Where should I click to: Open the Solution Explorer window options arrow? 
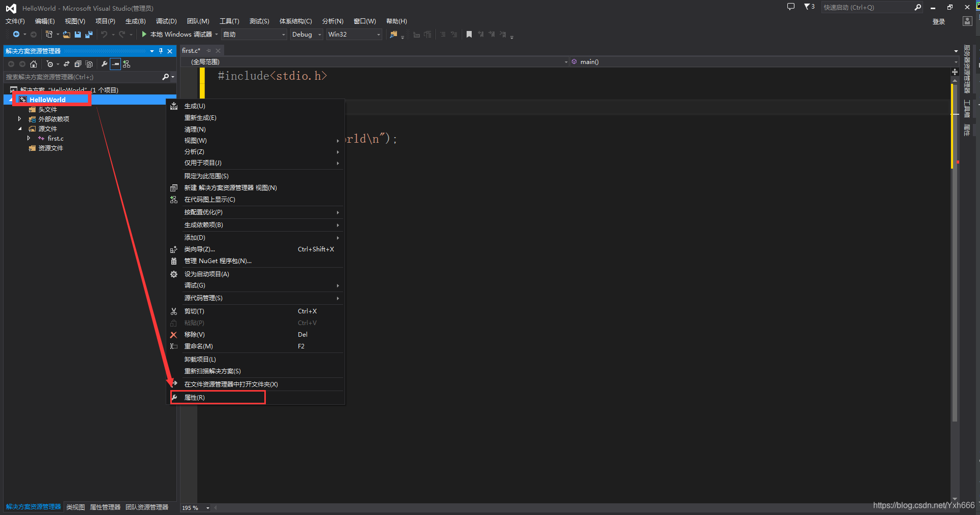coord(151,51)
